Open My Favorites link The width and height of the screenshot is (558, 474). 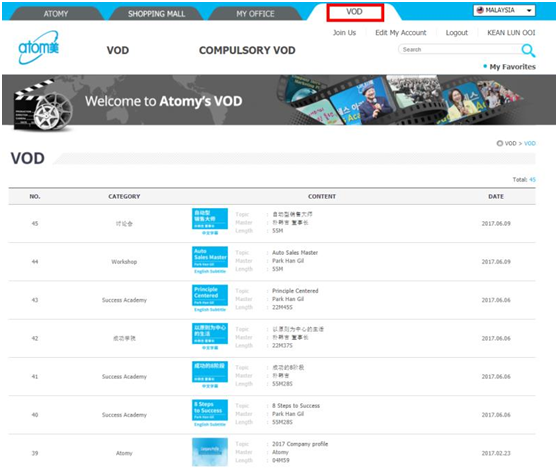pos(512,67)
